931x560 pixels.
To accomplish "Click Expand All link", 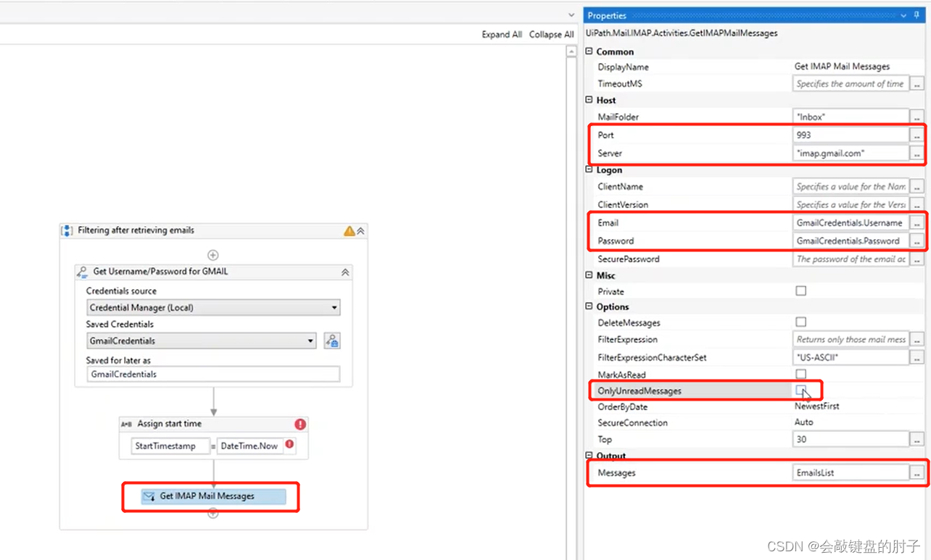I will 502,34.
